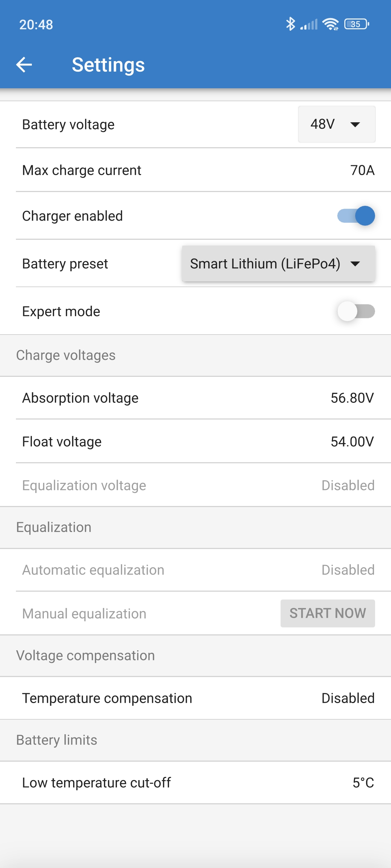Screen dimensions: 391x868
Task: Tap the Equalization voltage Disabled row
Action: [x=195, y=485]
